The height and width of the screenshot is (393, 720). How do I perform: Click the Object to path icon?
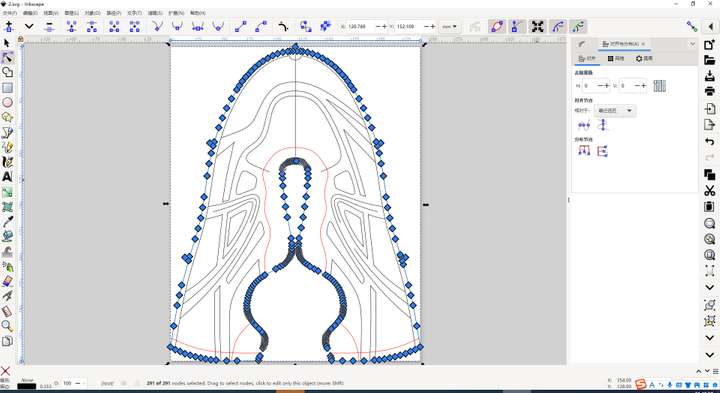305,27
